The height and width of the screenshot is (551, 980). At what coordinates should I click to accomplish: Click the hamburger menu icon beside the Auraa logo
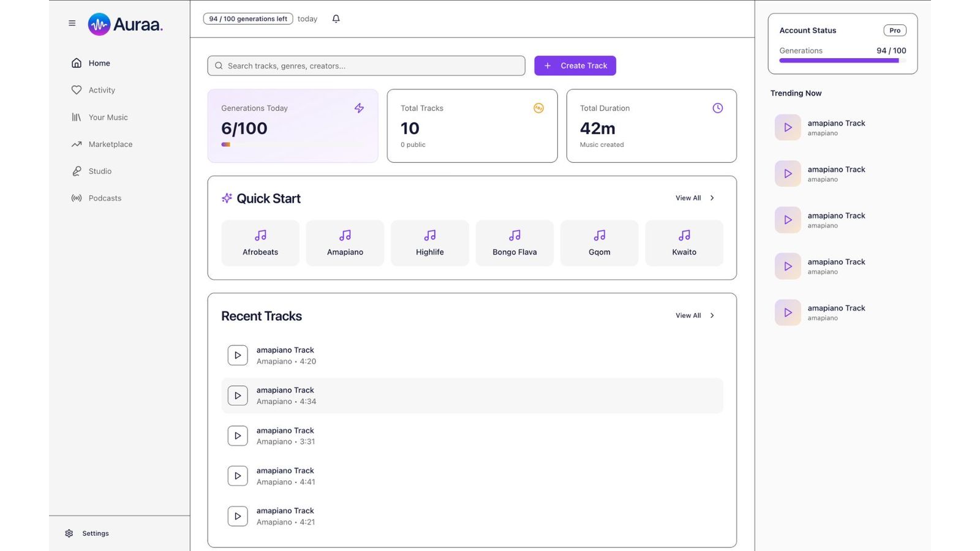(x=72, y=23)
